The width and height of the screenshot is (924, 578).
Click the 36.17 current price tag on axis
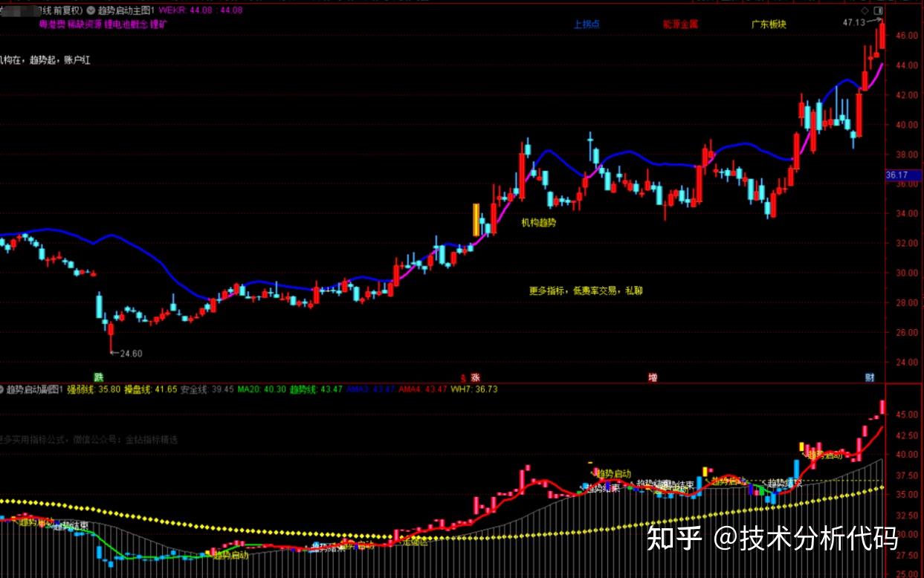(904, 175)
